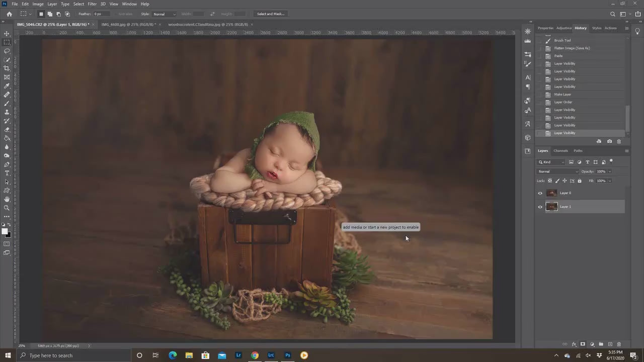Expand the Opacity value dropdown
Viewport: 644px width, 362px height.
pyautogui.click(x=610, y=171)
